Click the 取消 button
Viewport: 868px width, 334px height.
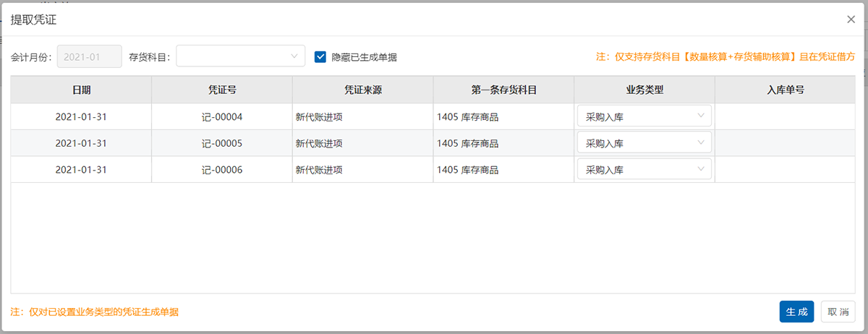838,312
